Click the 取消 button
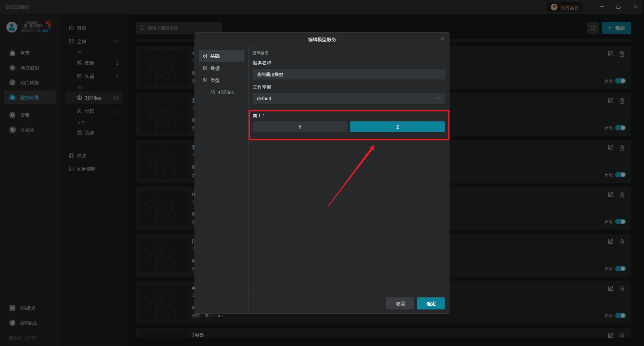Screen dimensions: 644x346 coord(400,304)
